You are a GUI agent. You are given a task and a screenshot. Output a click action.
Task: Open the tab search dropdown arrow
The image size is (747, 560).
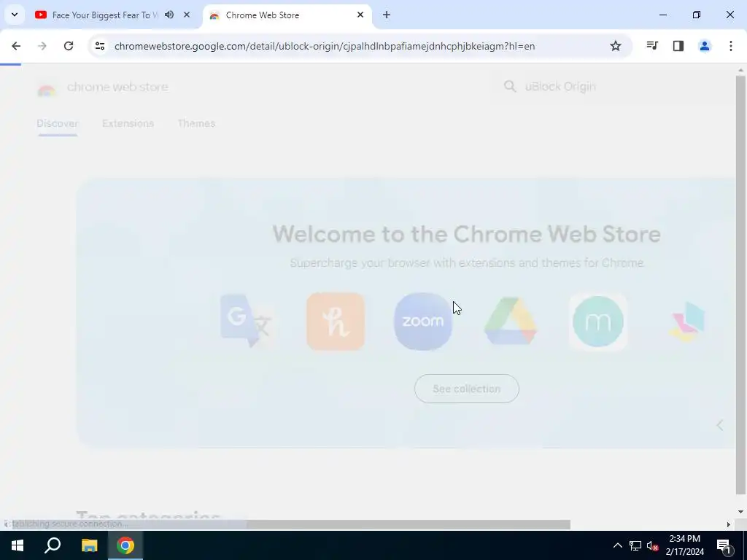point(15,15)
